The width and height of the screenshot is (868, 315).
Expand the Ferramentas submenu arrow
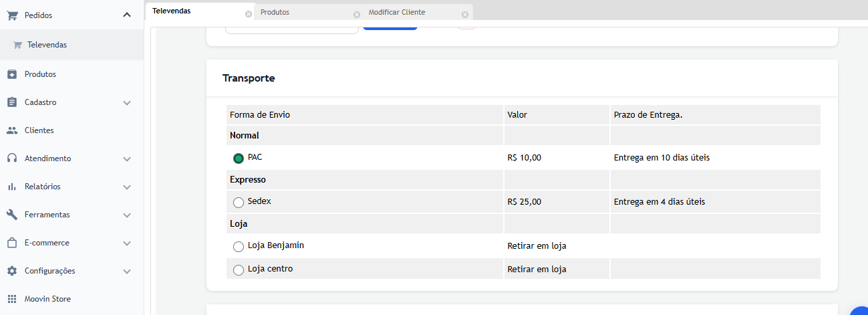(127, 215)
